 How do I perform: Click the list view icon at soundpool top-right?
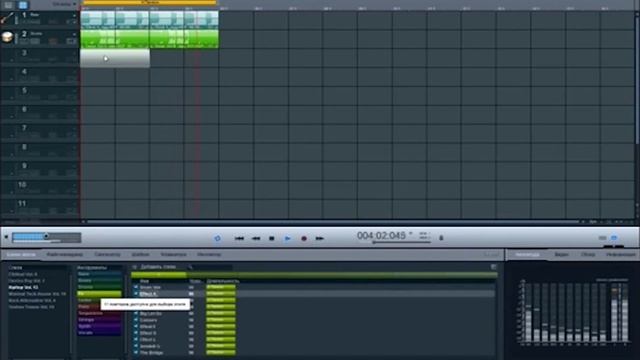493,267
